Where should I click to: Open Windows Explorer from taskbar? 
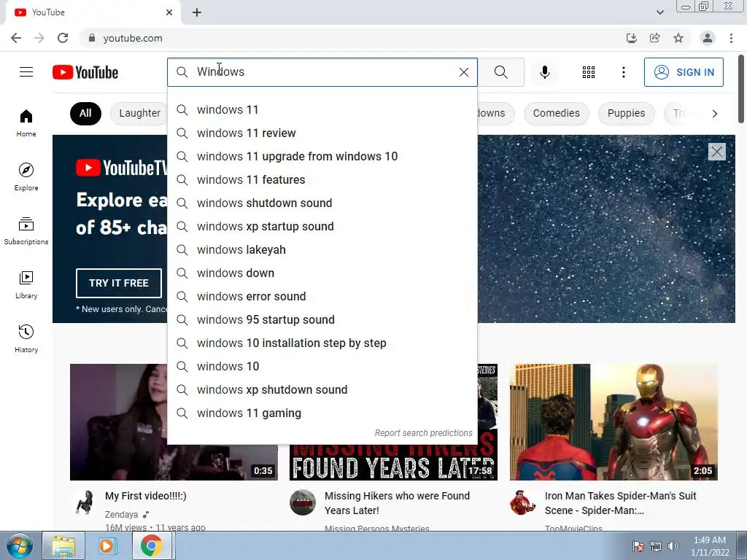click(63, 545)
